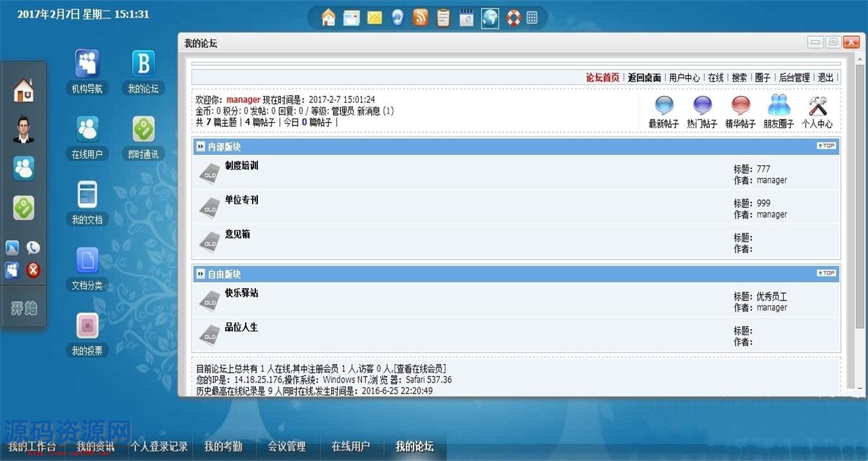Click the forum window vertical scrollbar
The image size is (868, 461).
click(860, 193)
